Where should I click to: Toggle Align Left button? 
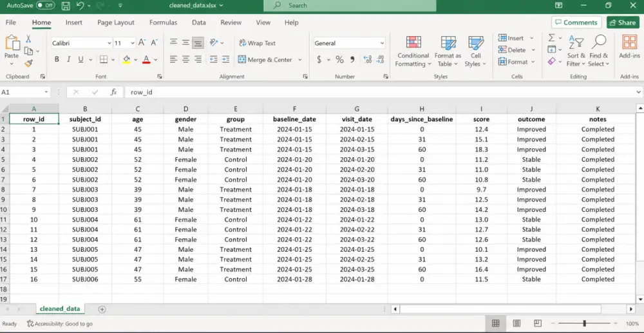173,59
